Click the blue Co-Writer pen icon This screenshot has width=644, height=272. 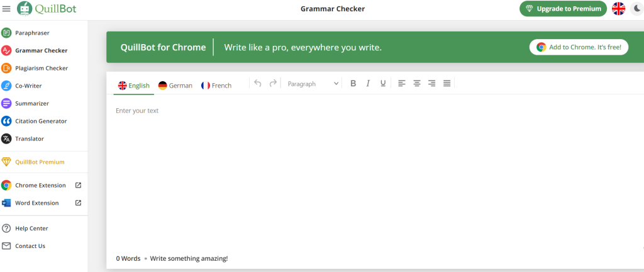coord(6,86)
